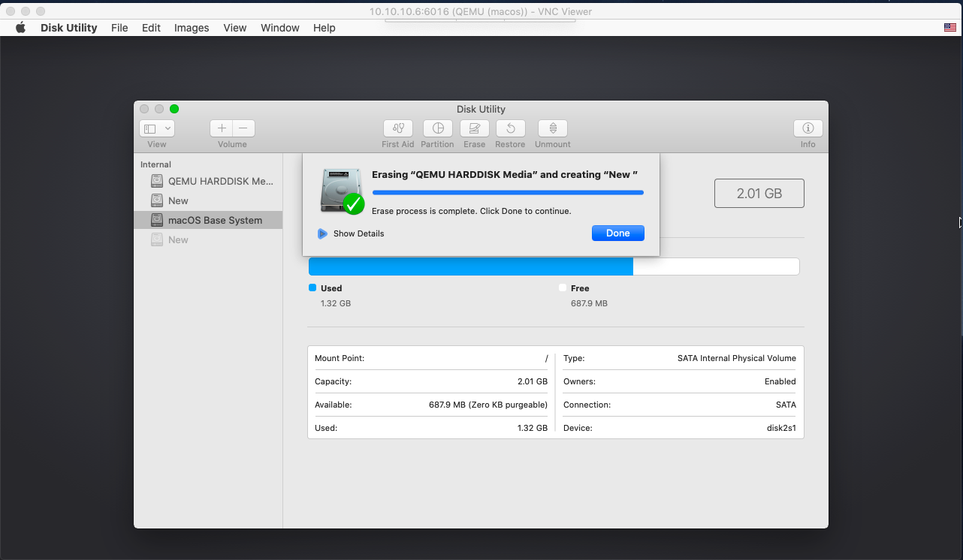
Task: Expand Show Details disclosure triangle
Action: pyautogui.click(x=322, y=233)
